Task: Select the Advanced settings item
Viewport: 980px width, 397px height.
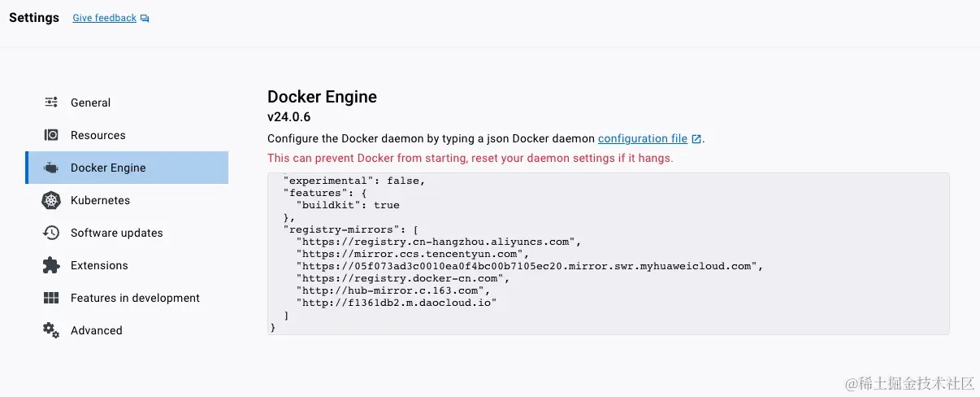Action: [127, 330]
